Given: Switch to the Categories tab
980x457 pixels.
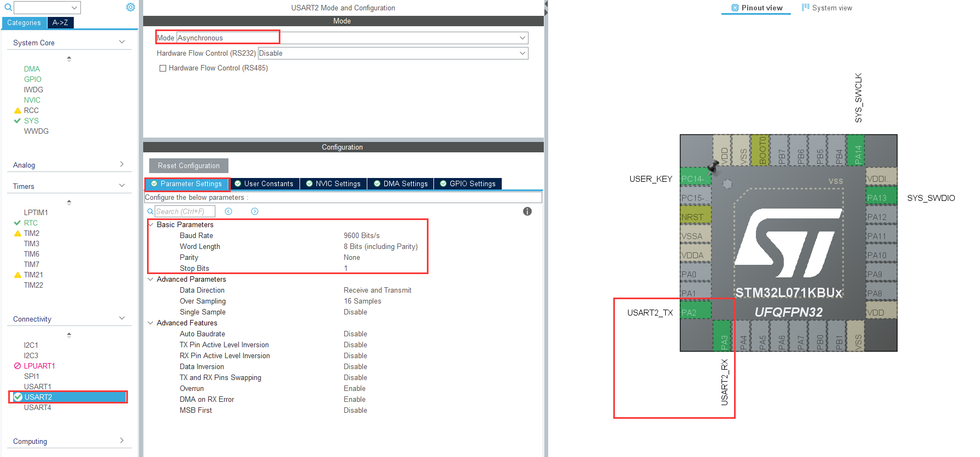Looking at the screenshot, I should tap(24, 22).
